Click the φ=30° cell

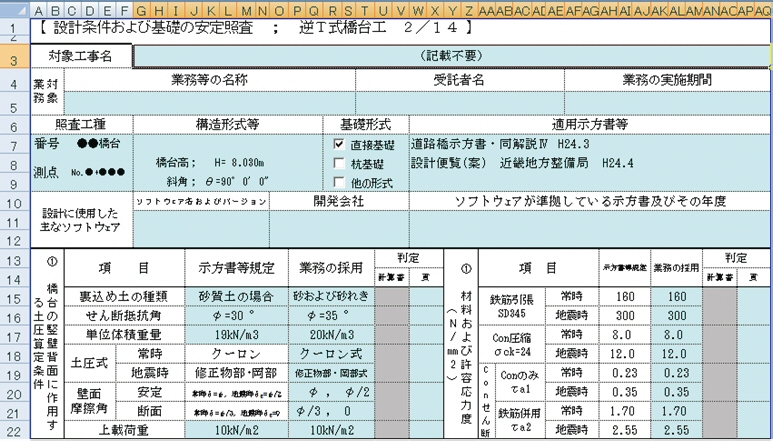point(236,315)
